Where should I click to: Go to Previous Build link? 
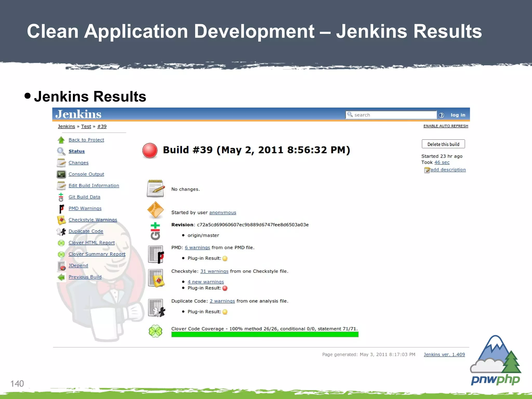(85, 277)
